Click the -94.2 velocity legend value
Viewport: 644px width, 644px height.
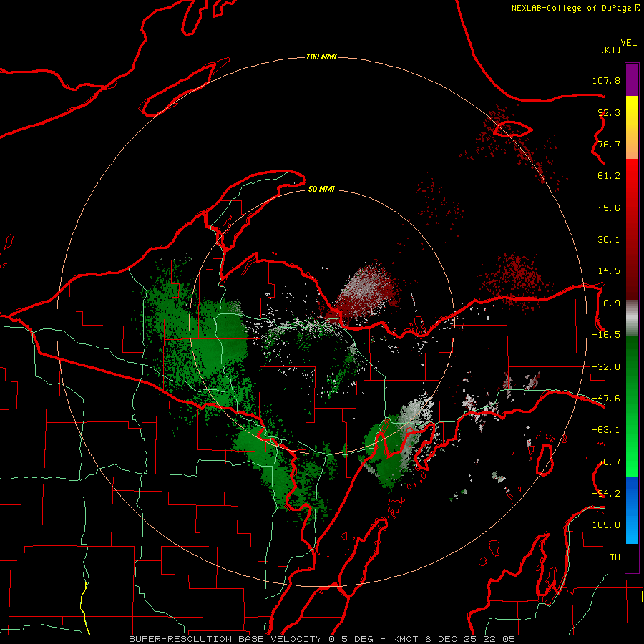(606, 494)
